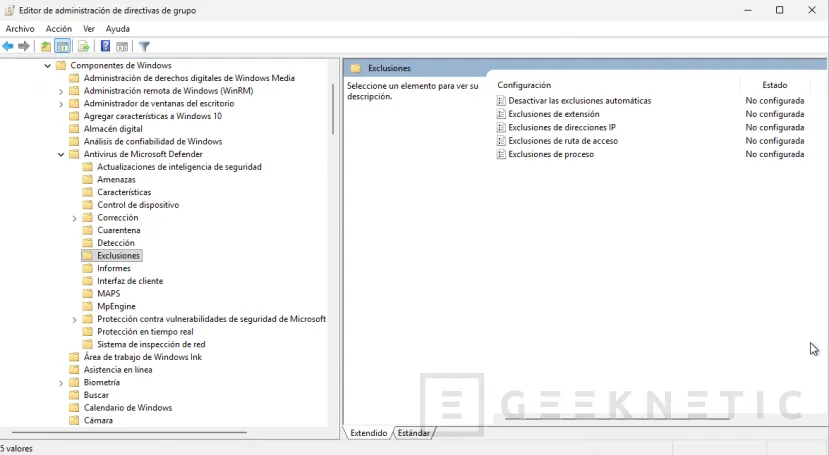This screenshot has height=455, width=829.
Task: Select Agregar características a Windows 10
Action: click(153, 116)
